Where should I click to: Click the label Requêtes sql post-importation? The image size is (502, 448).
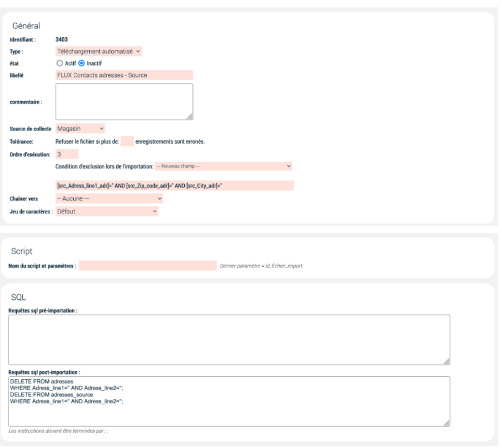click(44, 372)
